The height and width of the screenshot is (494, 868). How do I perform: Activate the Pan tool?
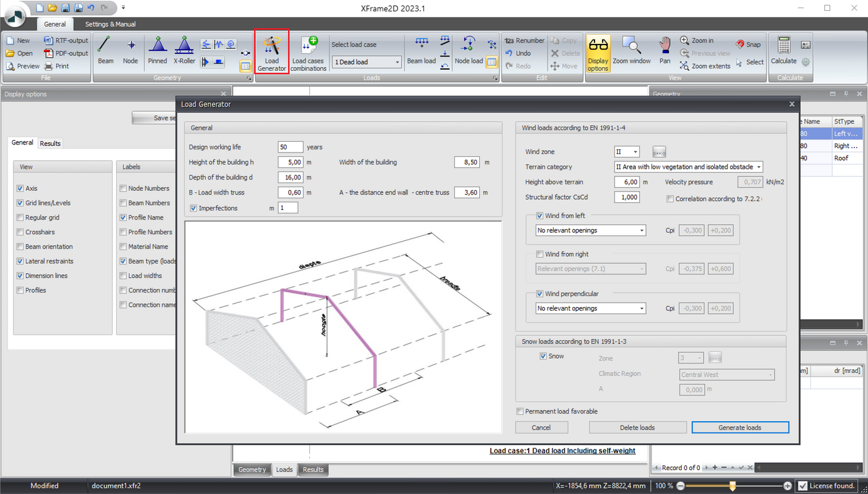point(663,50)
